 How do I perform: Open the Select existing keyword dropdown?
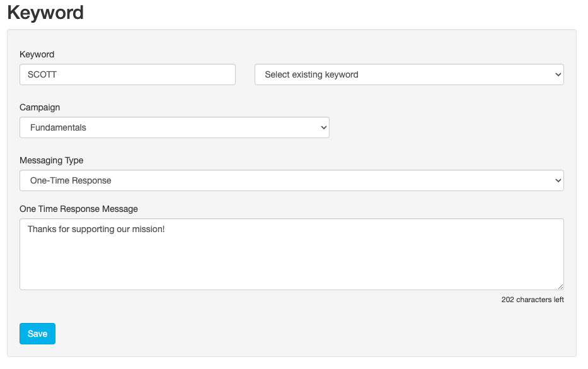click(x=408, y=74)
